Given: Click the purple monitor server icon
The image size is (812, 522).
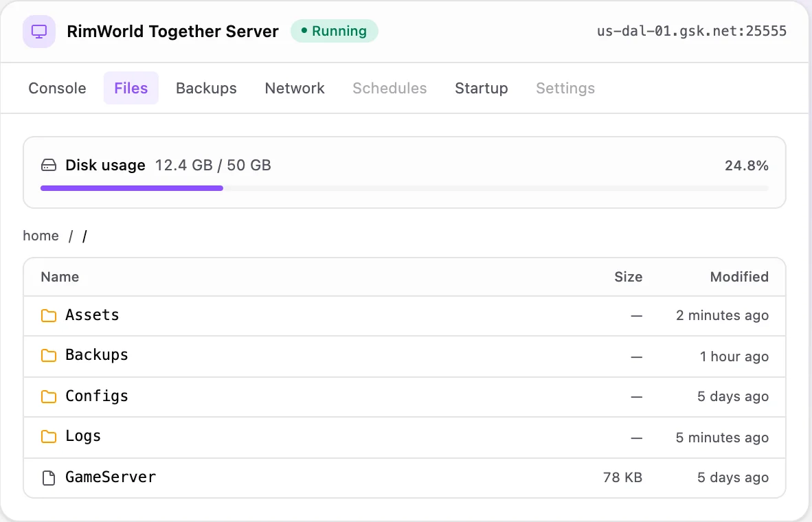Looking at the screenshot, I should point(39,32).
